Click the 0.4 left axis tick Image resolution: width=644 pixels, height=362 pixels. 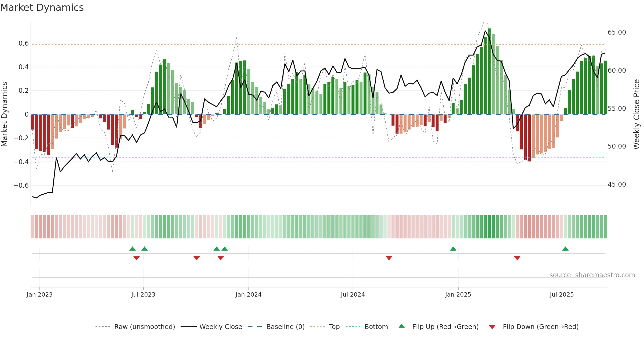coord(24,67)
